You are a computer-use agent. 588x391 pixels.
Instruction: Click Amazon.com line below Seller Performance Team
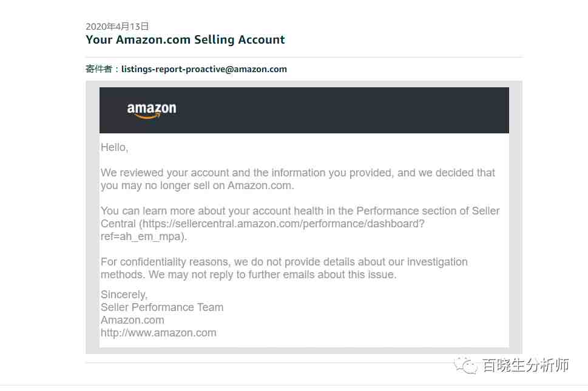[132, 320]
